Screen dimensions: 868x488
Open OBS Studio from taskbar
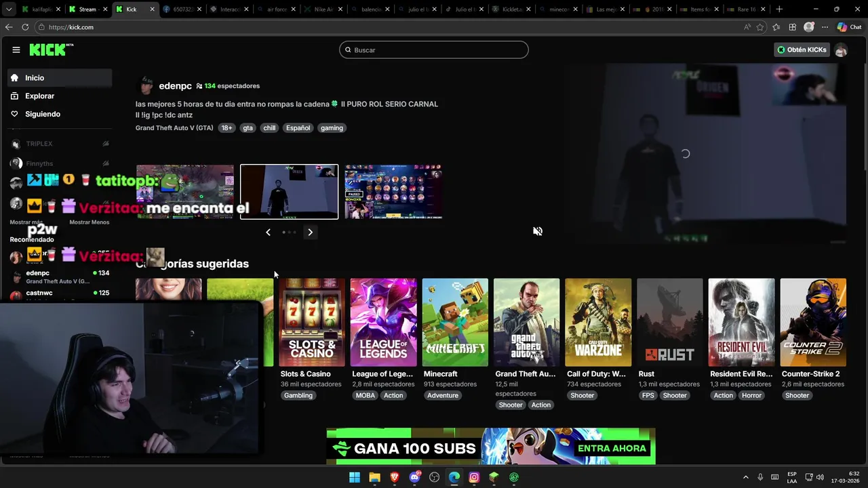pos(434,477)
